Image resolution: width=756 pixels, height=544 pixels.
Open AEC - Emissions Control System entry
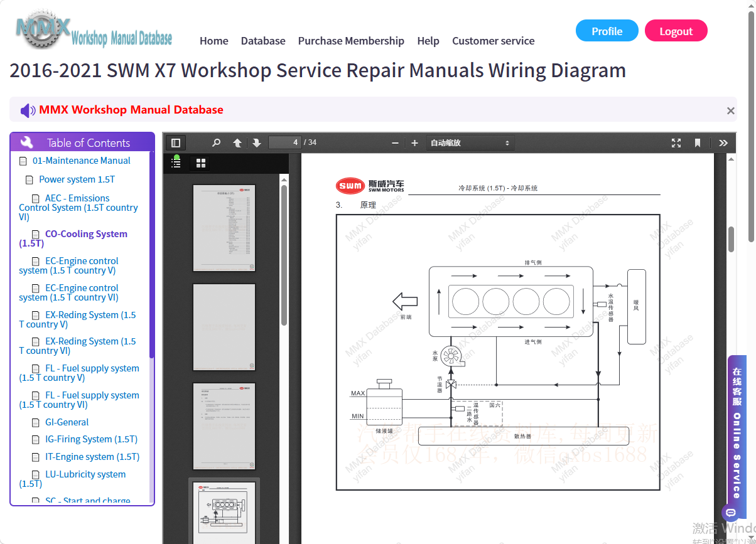(78, 208)
